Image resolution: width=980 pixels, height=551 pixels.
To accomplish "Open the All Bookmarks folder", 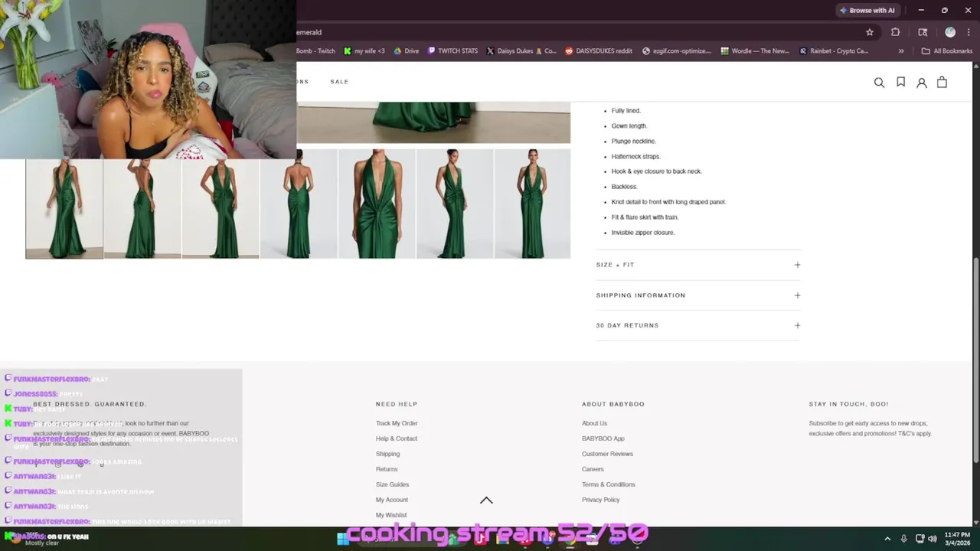I will [947, 51].
